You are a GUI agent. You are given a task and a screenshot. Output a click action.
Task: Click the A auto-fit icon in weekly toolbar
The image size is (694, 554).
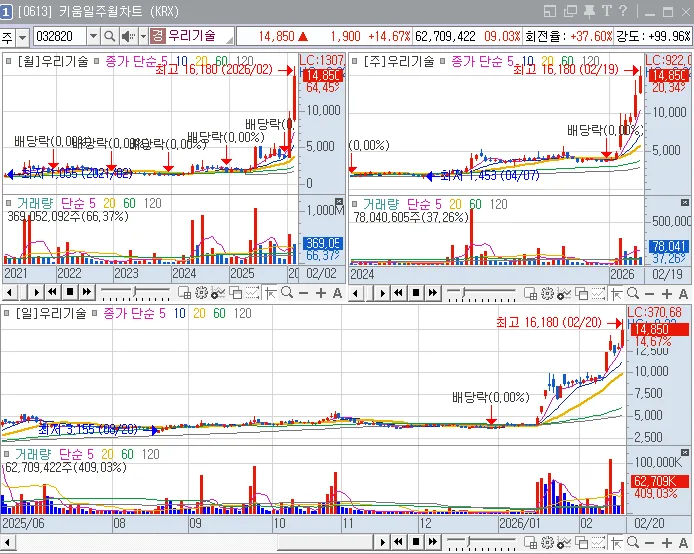tap(683, 294)
